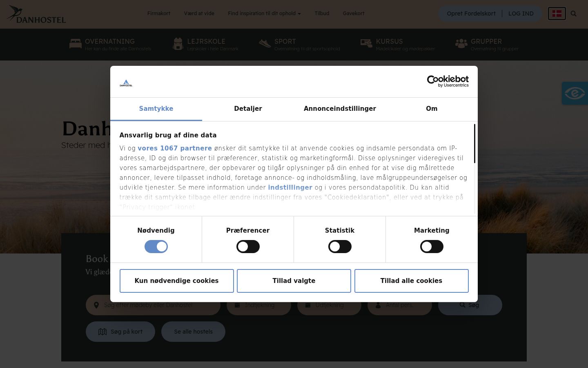Select the Om tab
This screenshot has height=368, width=588.
point(432,109)
